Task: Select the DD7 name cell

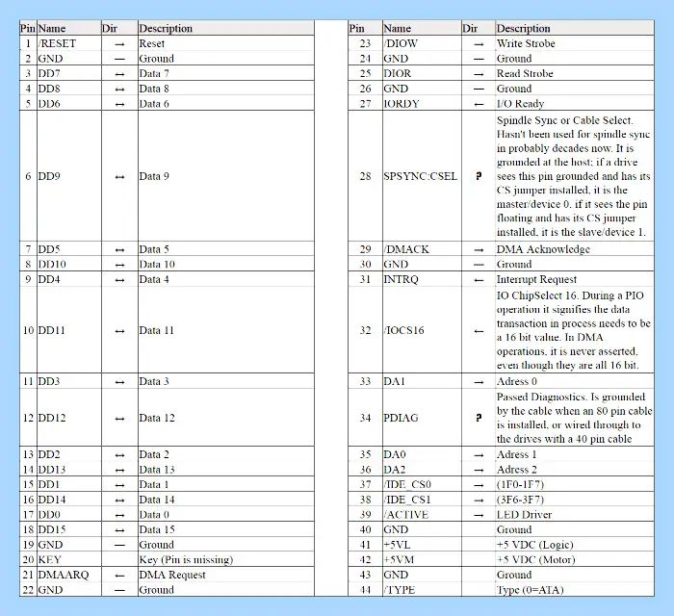Action: point(69,73)
